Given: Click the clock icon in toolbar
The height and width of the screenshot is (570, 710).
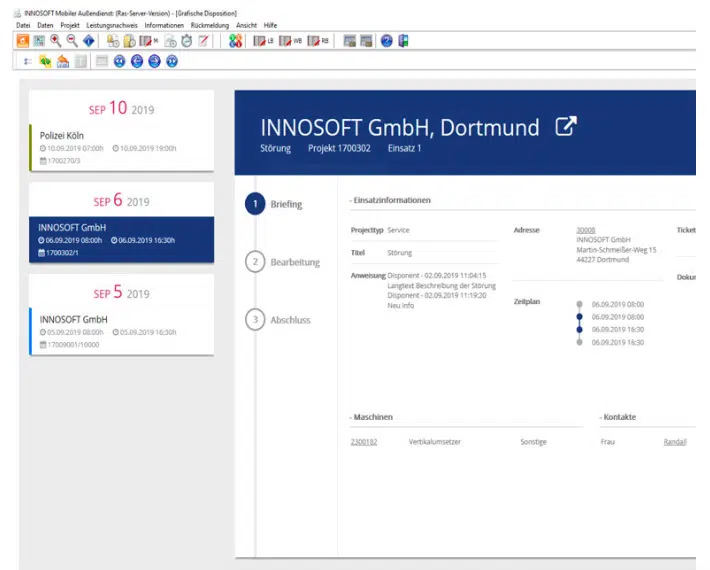Looking at the screenshot, I should 186,41.
